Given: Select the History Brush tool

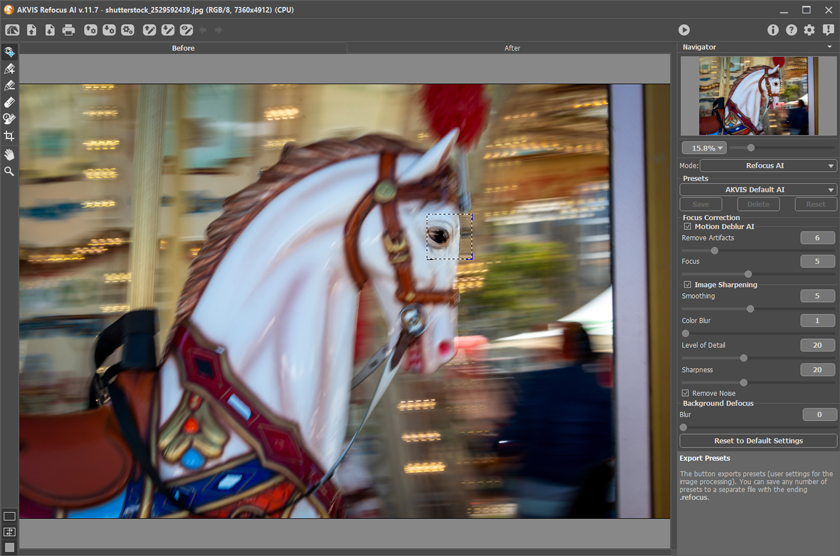Looking at the screenshot, I should (x=9, y=118).
